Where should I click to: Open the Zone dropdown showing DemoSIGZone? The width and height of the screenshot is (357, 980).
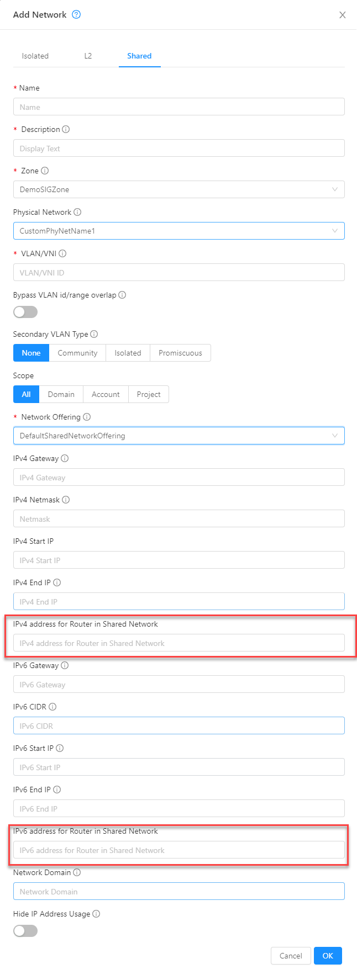pos(179,189)
